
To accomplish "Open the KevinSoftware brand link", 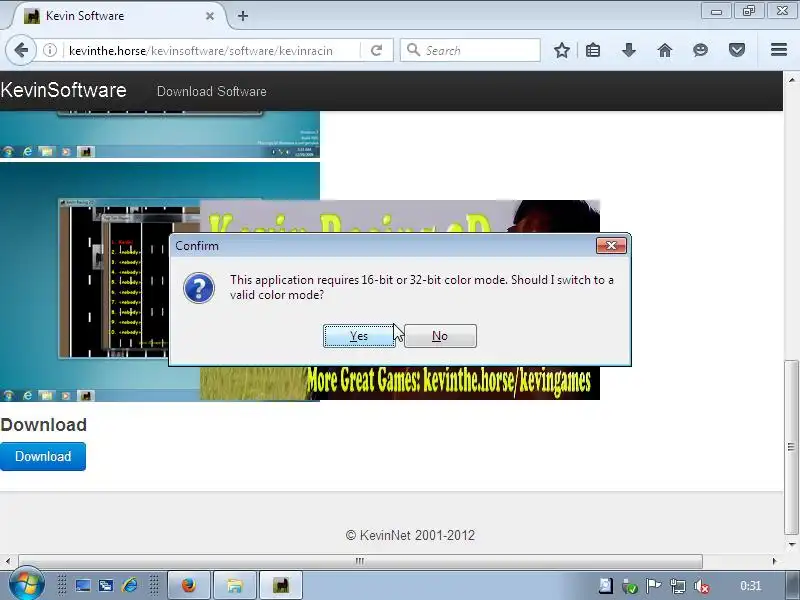I will pos(63,90).
